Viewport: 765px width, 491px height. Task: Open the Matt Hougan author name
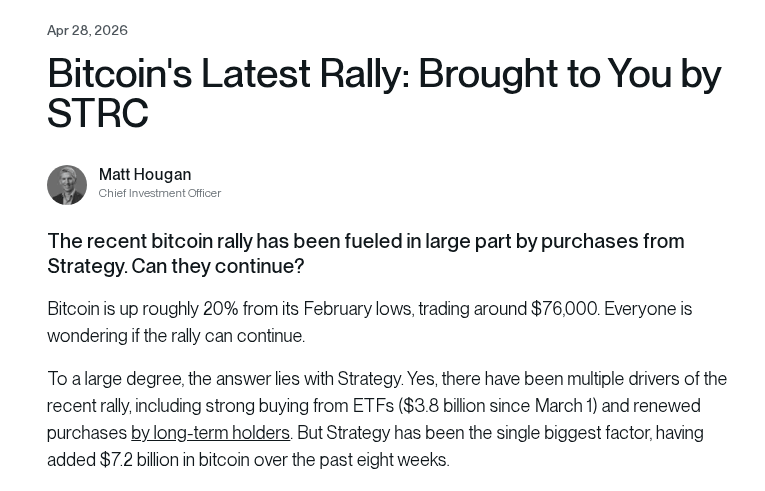[145, 174]
